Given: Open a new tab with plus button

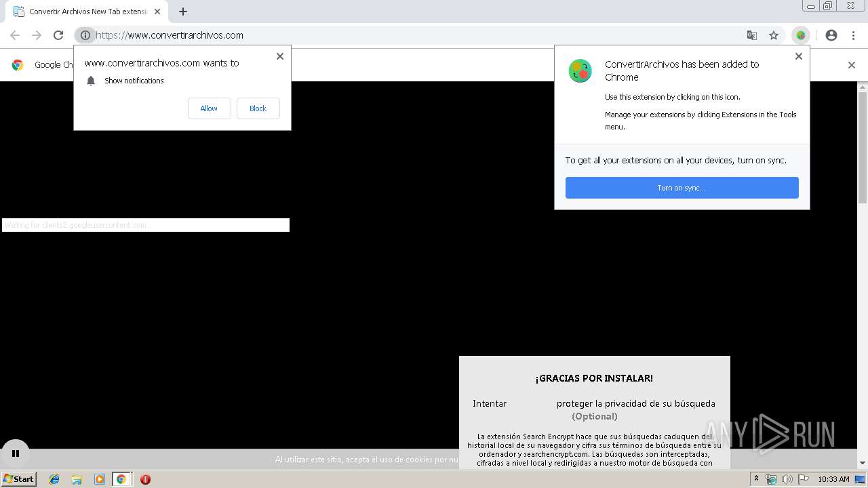Looking at the screenshot, I should (183, 12).
